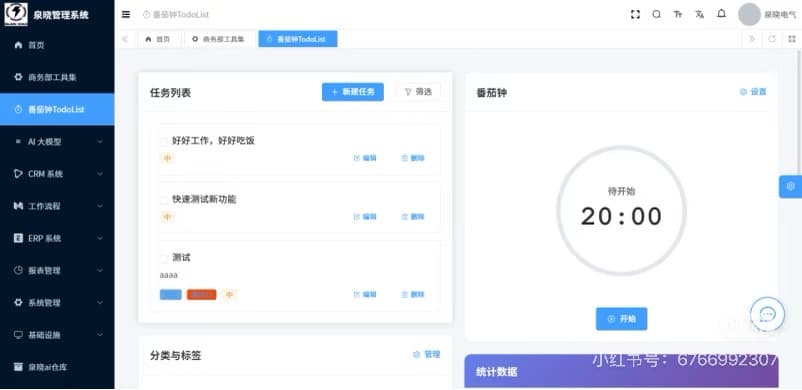The image size is (802, 390).
Task: Open the floating chat bubble icon
Action: (x=767, y=314)
